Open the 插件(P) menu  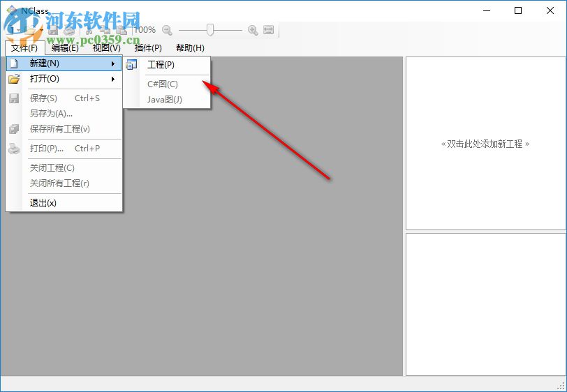click(x=148, y=47)
